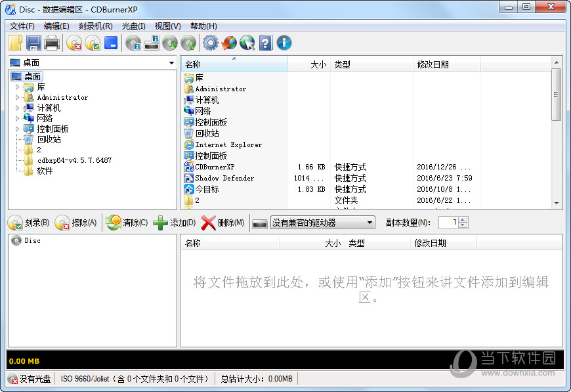
Task: Open the 帮助(H) menu
Action: click(x=203, y=26)
